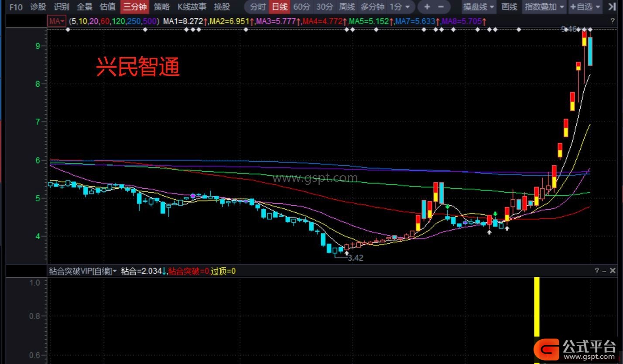Click the MA parameter list (5,10,20...)
Screen dimensions: 623x364
point(114,21)
